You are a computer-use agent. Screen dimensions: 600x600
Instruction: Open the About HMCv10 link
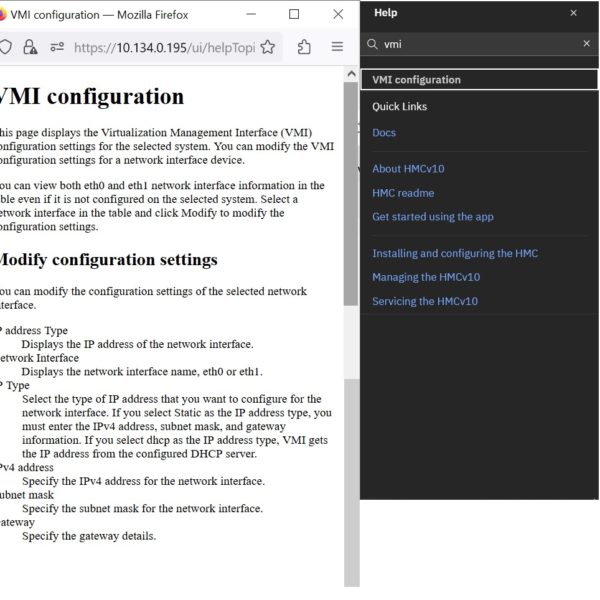coord(408,169)
